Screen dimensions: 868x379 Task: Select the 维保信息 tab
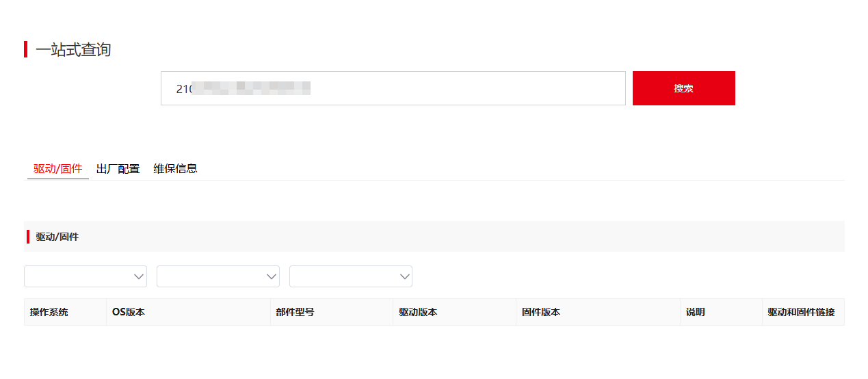pos(175,169)
